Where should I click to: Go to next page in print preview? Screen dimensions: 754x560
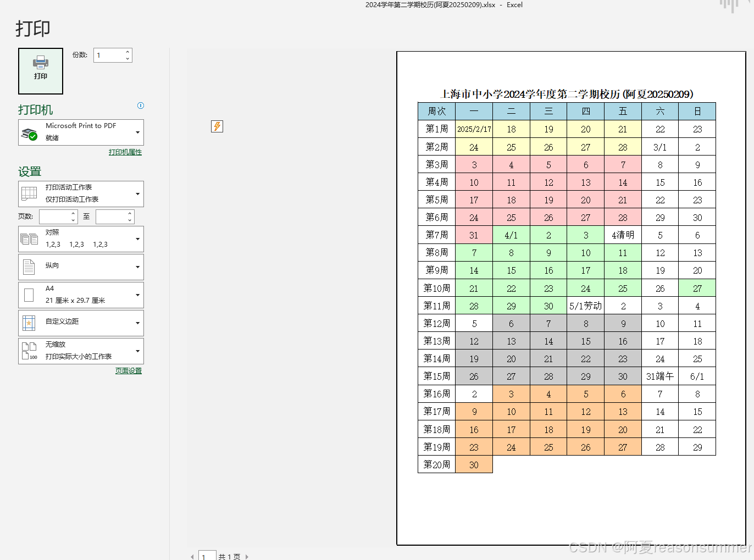pos(247,557)
